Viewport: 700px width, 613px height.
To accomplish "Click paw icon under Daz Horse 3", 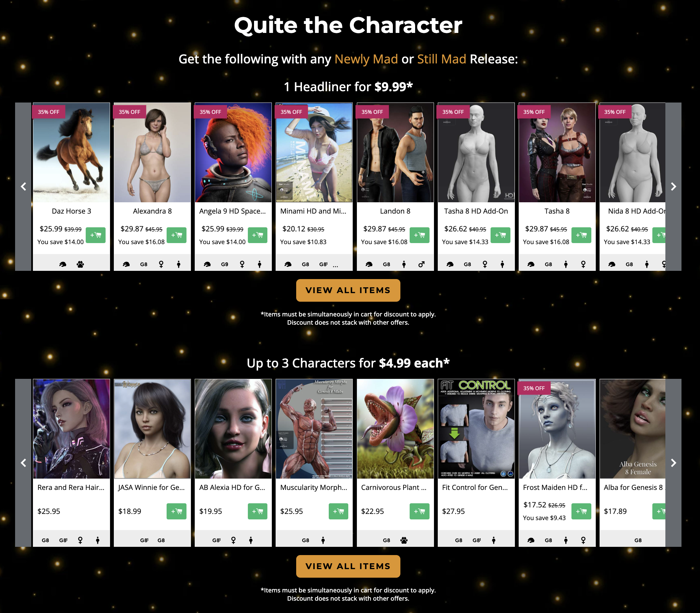I will pyautogui.click(x=80, y=264).
